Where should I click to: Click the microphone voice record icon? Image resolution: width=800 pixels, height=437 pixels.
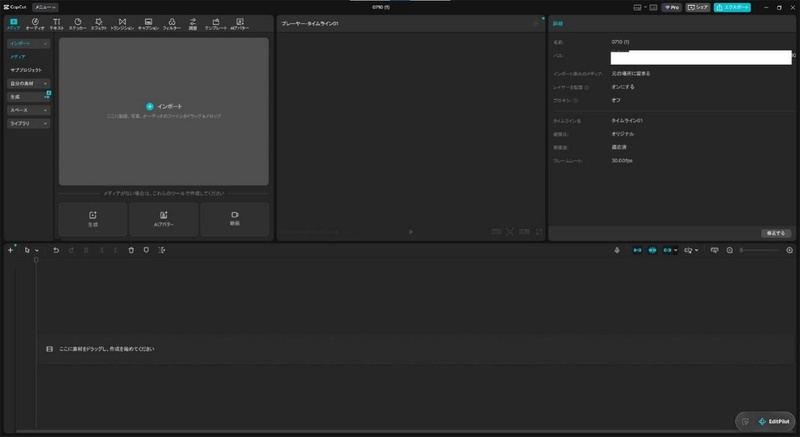[x=617, y=250]
